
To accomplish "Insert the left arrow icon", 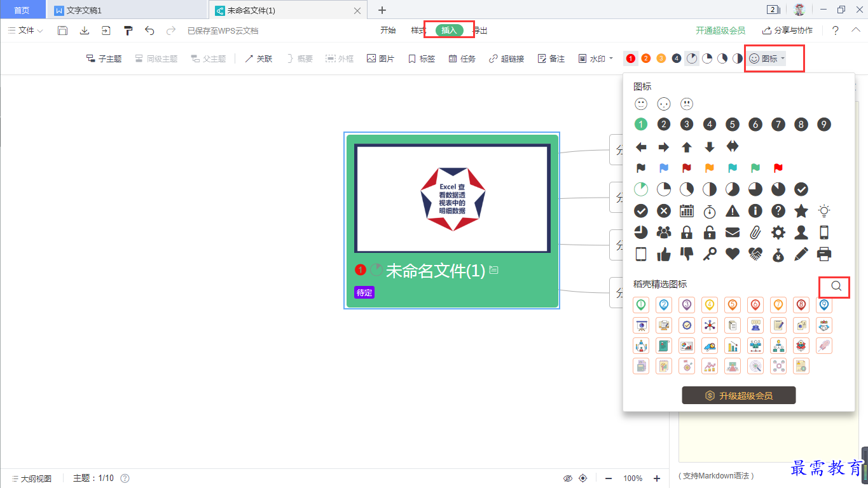I will [x=641, y=147].
